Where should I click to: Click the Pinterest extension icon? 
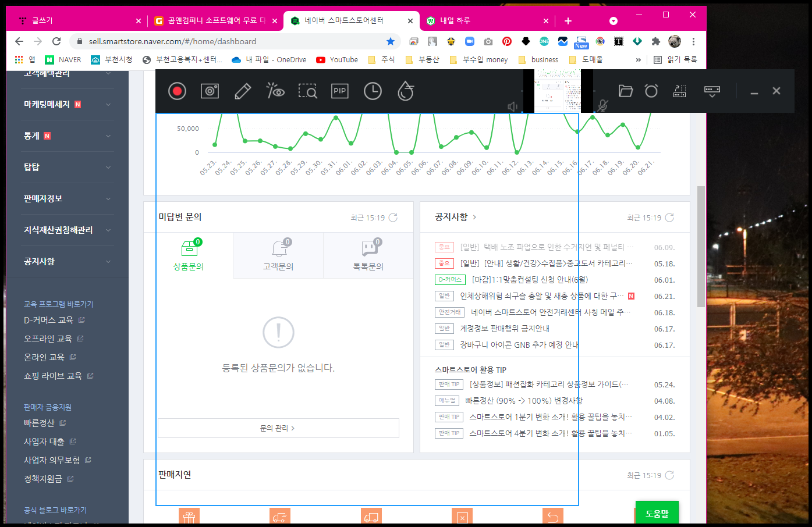click(507, 41)
